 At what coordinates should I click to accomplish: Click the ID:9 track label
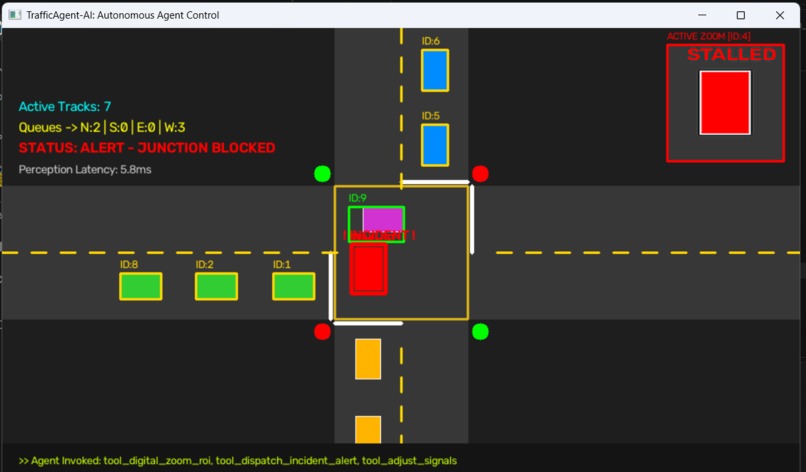pyautogui.click(x=357, y=198)
